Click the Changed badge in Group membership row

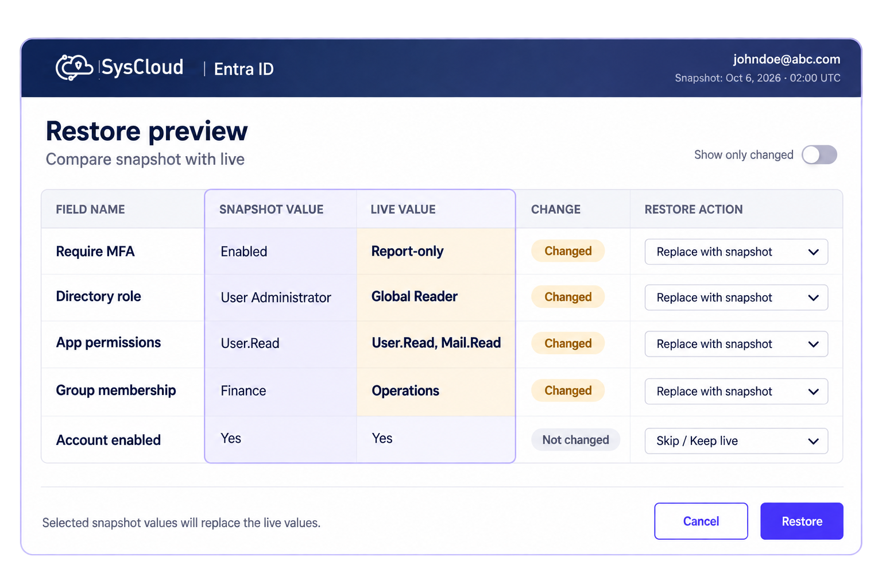pyautogui.click(x=568, y=390)
